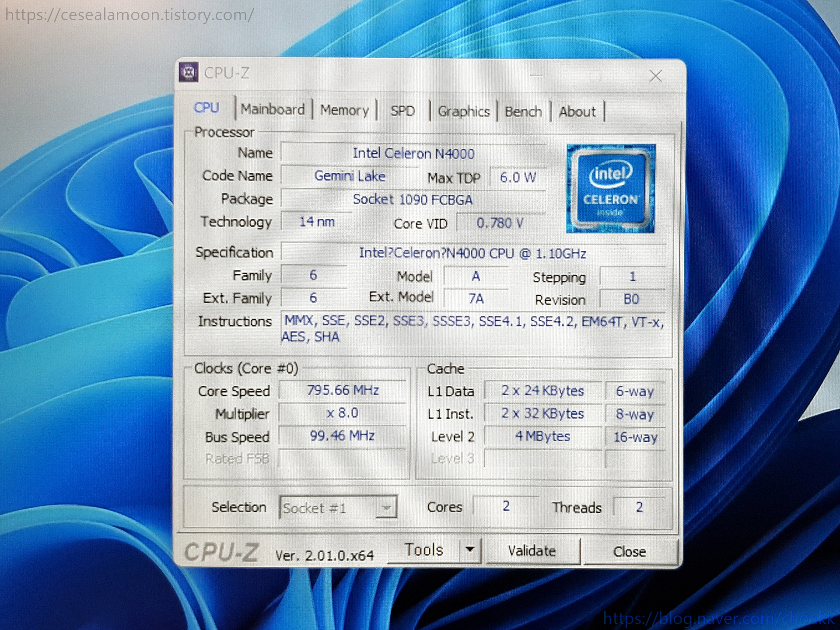840x630 pixels.
Task: Switch to the SPD tab
Action: pyautogui.click(x=402, y=111)
